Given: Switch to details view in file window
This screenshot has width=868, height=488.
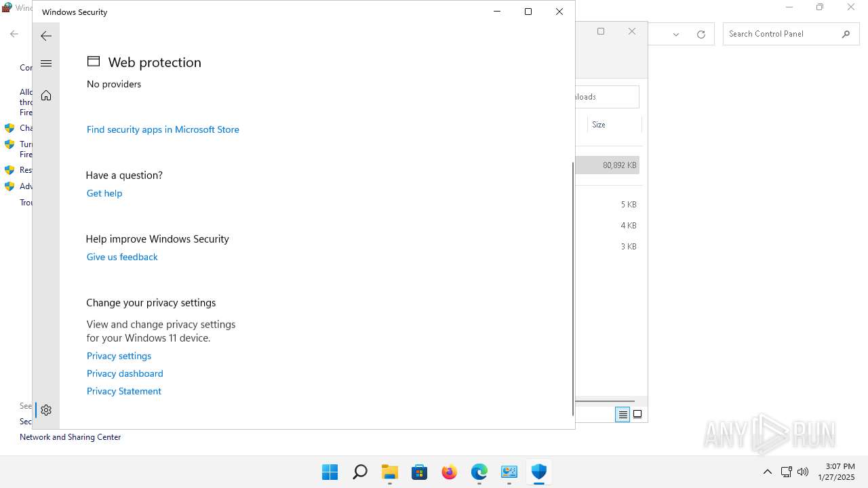Looking at the screenshot, I should tap(623, 414).
